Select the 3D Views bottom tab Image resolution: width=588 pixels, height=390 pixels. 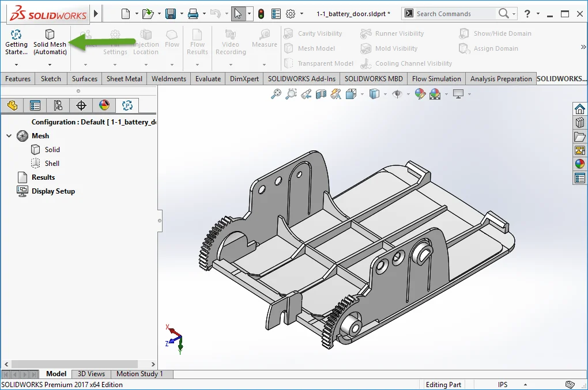(91, 374)
